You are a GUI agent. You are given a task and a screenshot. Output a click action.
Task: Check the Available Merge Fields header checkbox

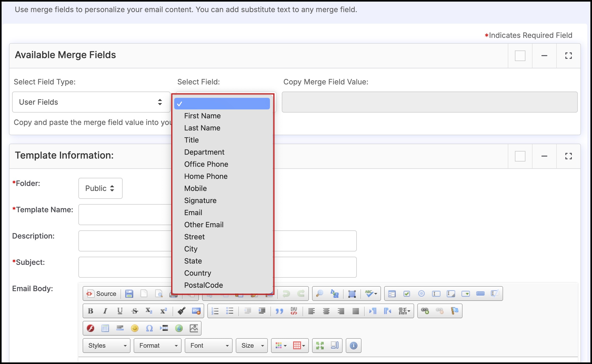coord(520,56)
